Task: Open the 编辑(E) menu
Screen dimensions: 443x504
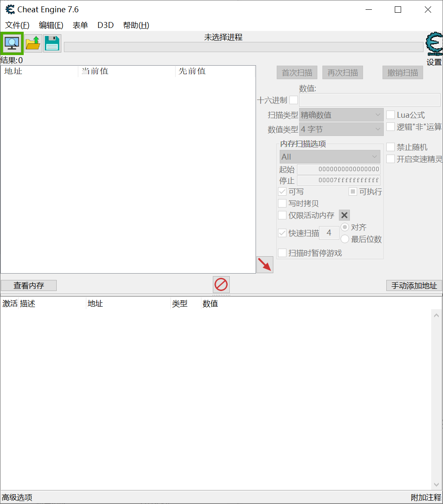Action: click(x=51, y=25)
